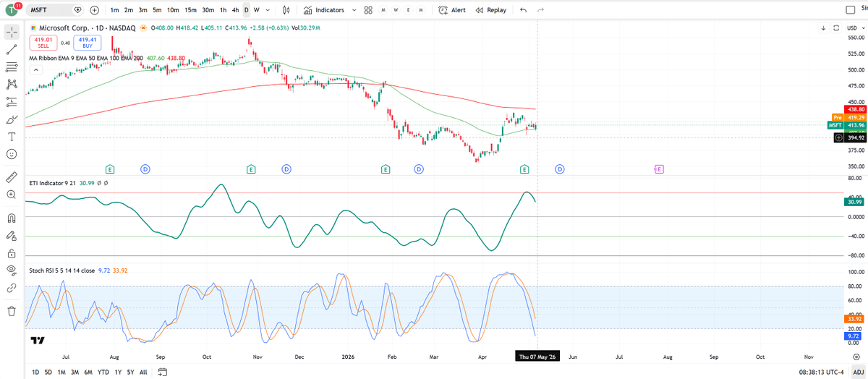This screenshot has height=379, width=868.
Task: Redo the chart action
Action: tap(540, 10)
